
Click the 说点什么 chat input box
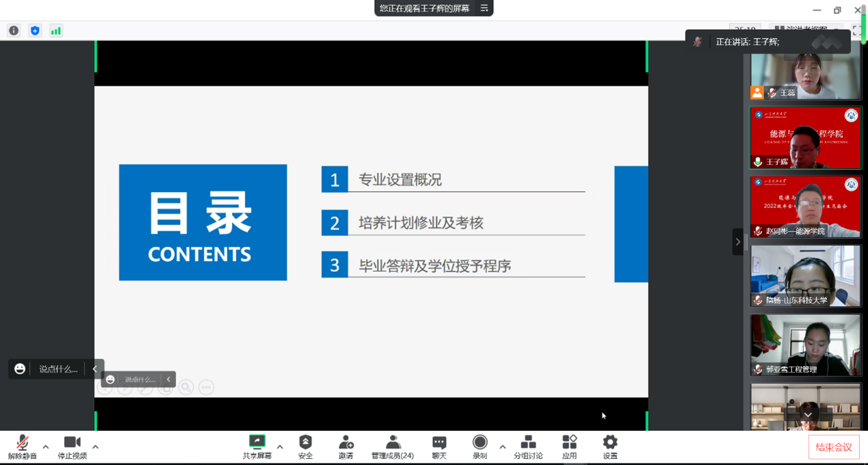coord(57,369)
